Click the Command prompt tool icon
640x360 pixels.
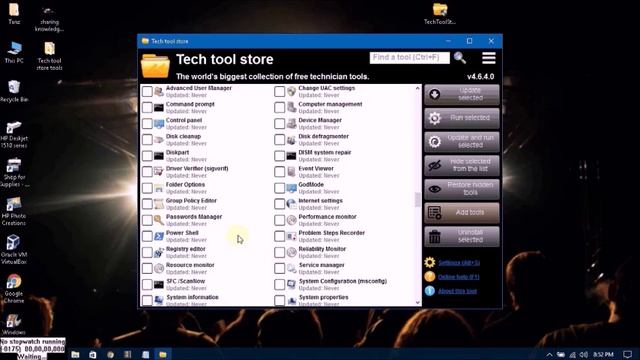point(159,108)
